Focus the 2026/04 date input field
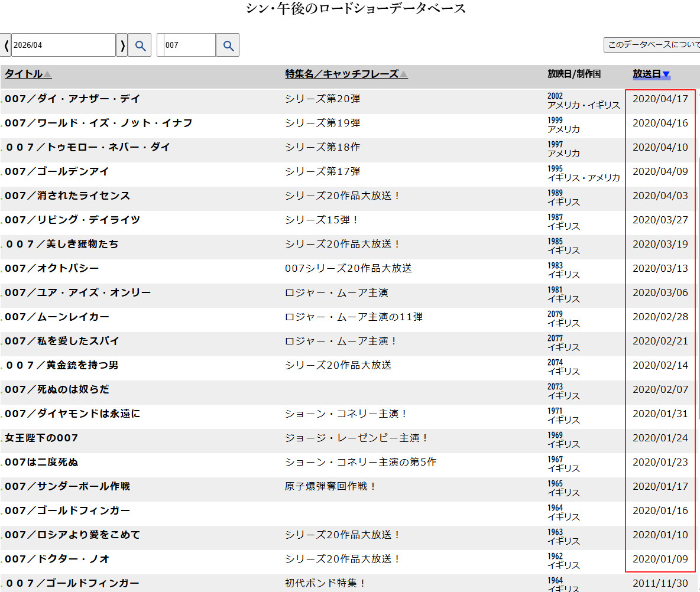This screenshot has height=592, width=700. point(63,45)
